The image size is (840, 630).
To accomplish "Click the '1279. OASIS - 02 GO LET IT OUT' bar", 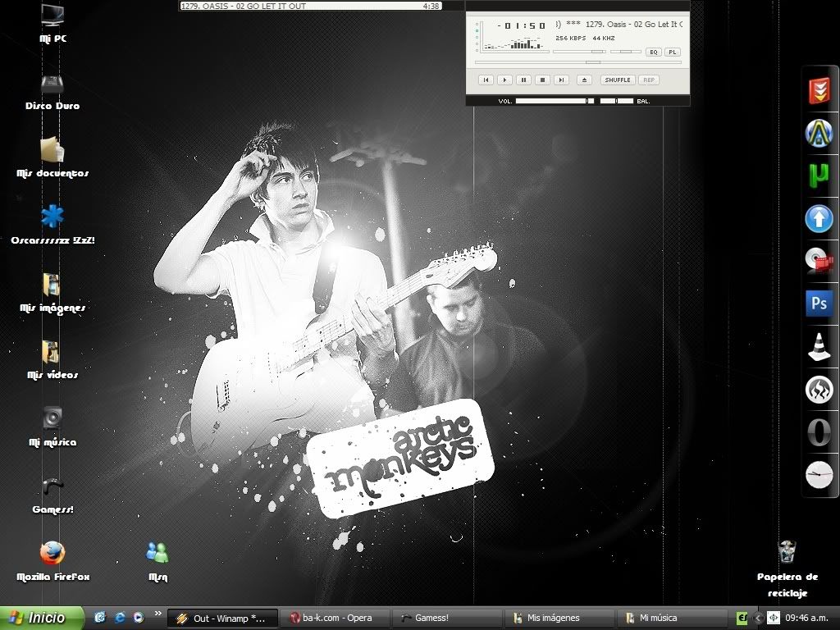I will pyautogui.click(x=310, y=6).
